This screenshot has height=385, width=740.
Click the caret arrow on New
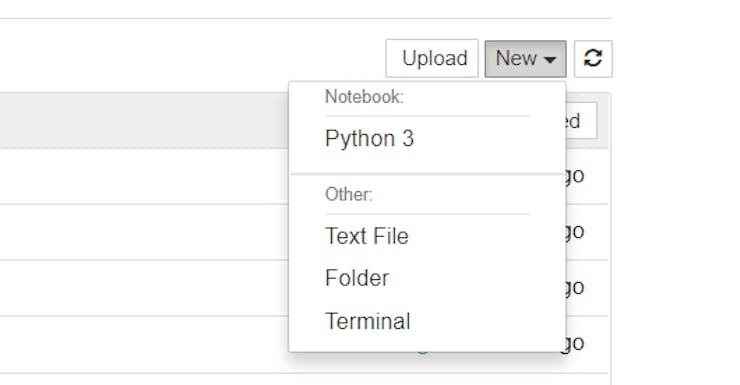coord(550,59)
